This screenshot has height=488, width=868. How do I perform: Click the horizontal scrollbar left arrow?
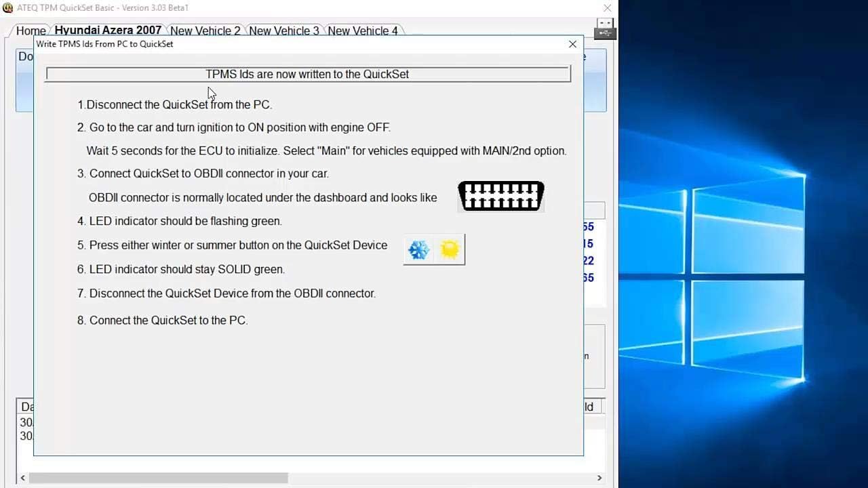pyautogui.click(x=22, y=478)
